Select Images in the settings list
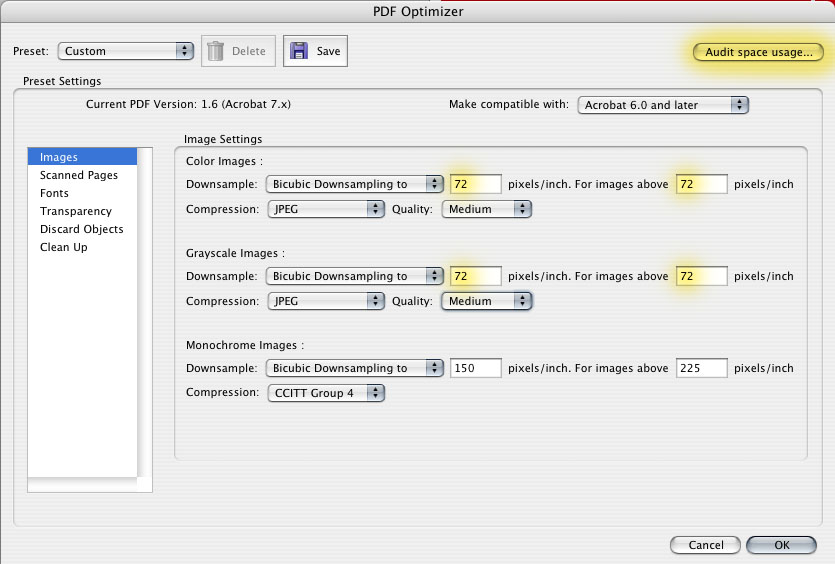The width and height of the screenshot is (835, 564). (83, 157)
